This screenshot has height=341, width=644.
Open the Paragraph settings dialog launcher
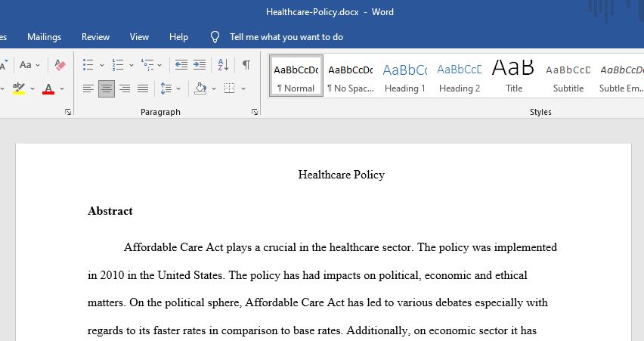click(255, 112)
